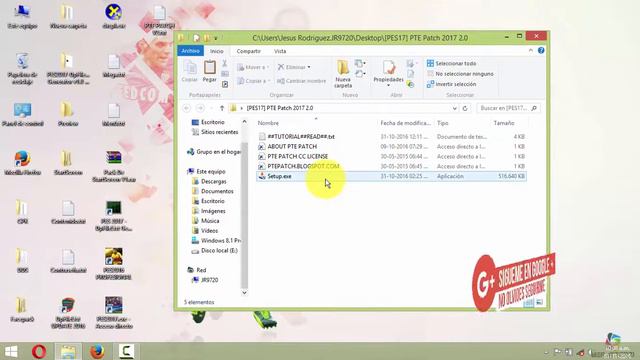
Task: Click the refresh button beside address bar
Action: (465, 108)
